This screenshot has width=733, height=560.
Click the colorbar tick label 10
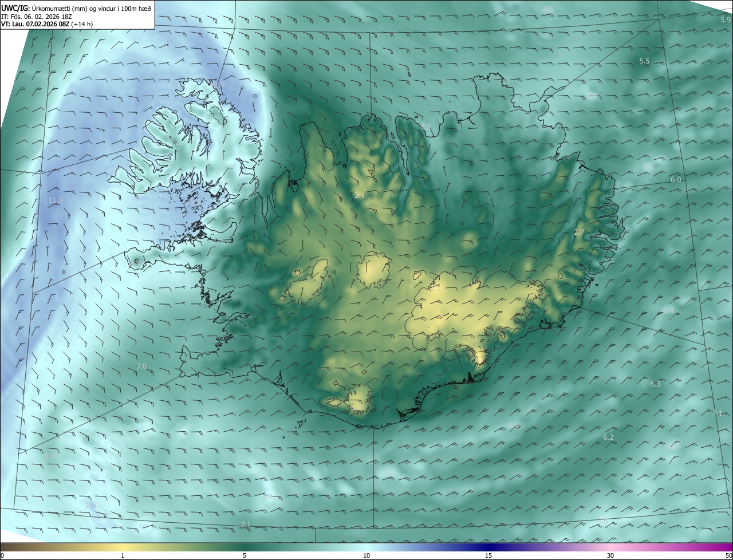[366, 556]
